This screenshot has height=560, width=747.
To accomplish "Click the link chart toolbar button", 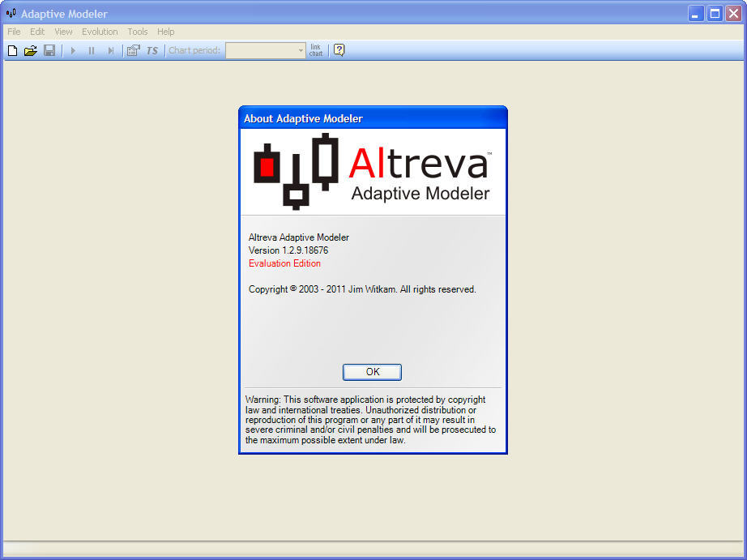I will [315, 50].
